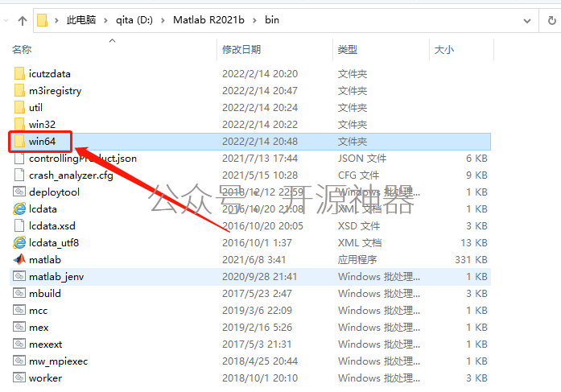
Task: Select the icutzdata folder icon
Action: tap(19, 74)
